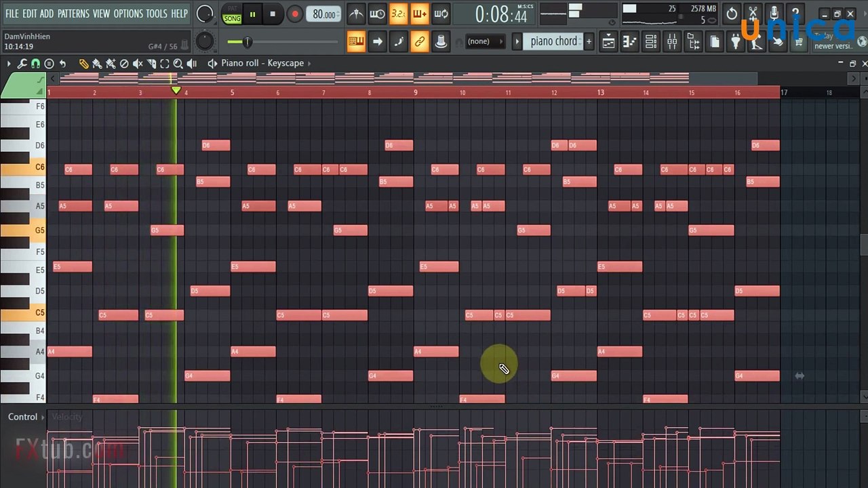868x488 pixels.
Task: Open the global snap (none) selector
Action: [485, 41]
